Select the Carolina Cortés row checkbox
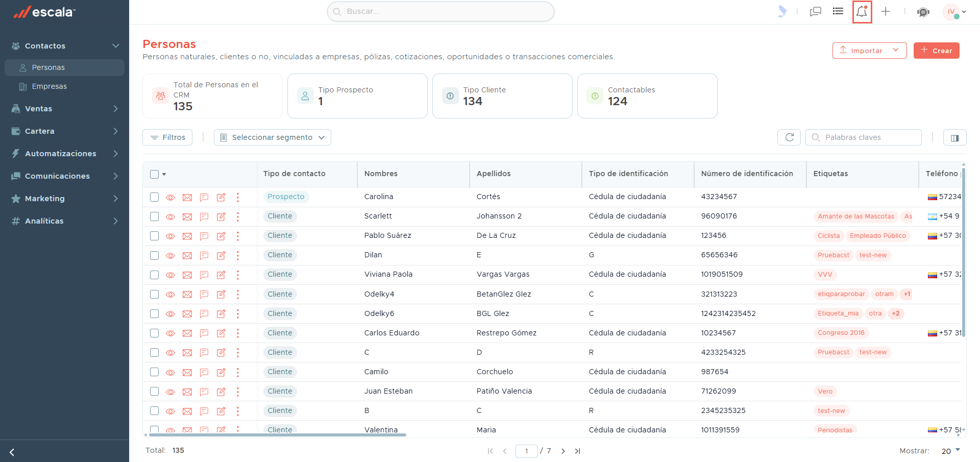The height and width of the screenshot is (462, 980). [155, 197]
